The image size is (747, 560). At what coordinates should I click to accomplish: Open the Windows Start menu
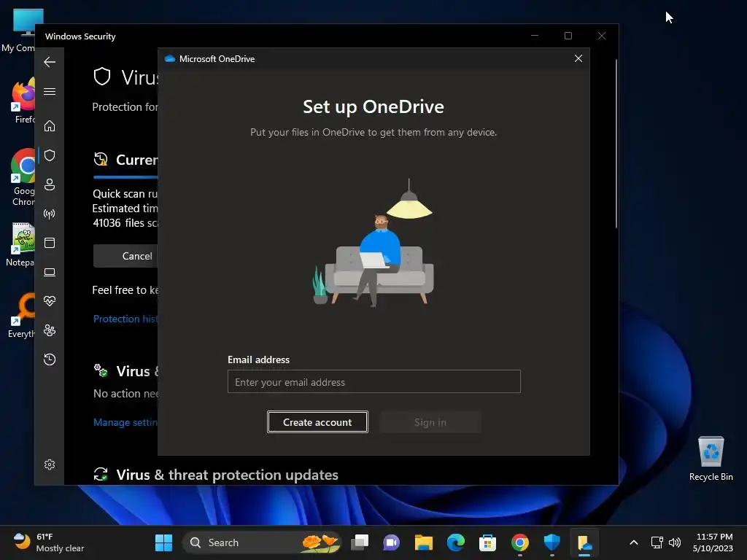point(163,542)
